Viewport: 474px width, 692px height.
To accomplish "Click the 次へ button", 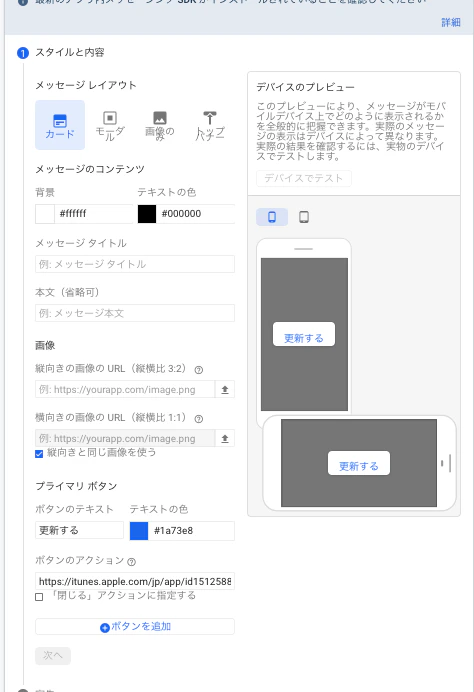I will (x=53, y=656).
